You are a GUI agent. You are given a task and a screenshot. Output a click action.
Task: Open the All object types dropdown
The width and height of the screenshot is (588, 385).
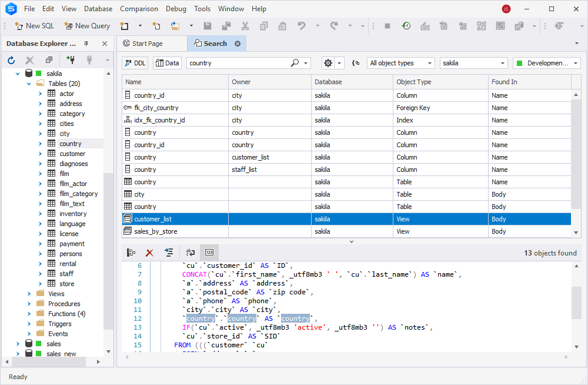[400, 63]
